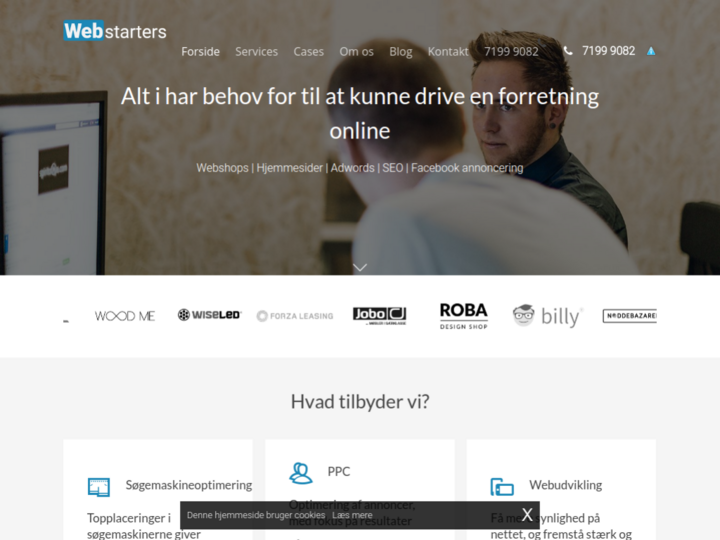This screenshot has width=720, height=540.
Task: Click the Jobo client logo
Action: pos(379,315)
